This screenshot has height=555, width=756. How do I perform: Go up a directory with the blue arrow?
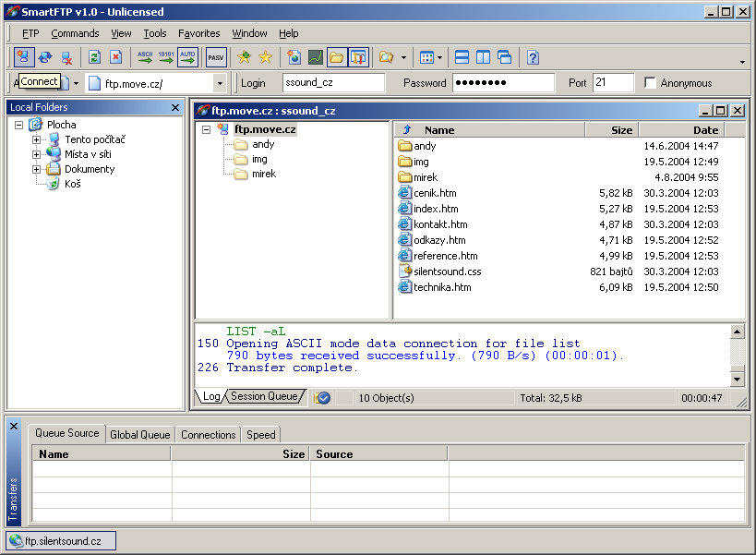[x=407, y=129]
